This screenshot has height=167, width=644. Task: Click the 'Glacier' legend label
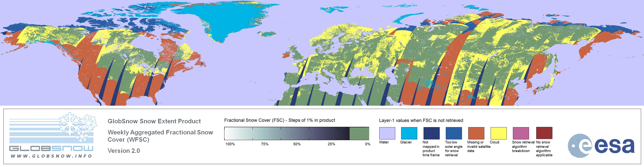[406, 142]
